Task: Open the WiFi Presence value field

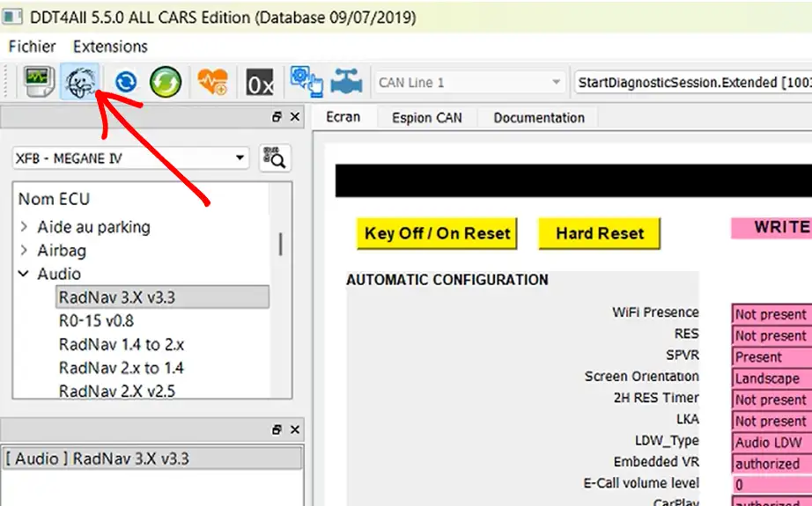Action: [x=771, y=314]
